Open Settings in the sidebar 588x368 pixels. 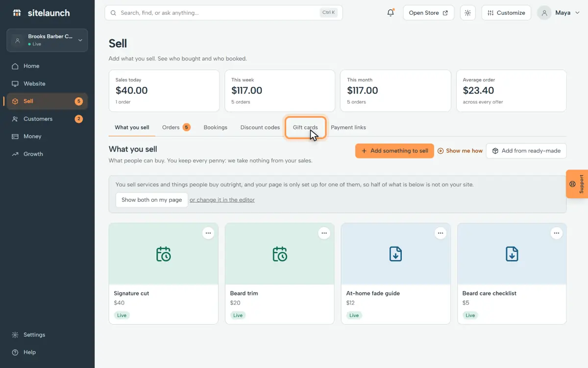(x=47, y=335)
